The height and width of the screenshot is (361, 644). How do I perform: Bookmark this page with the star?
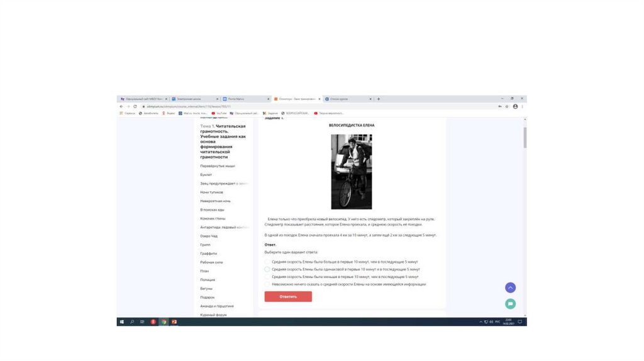coord(507,106)
